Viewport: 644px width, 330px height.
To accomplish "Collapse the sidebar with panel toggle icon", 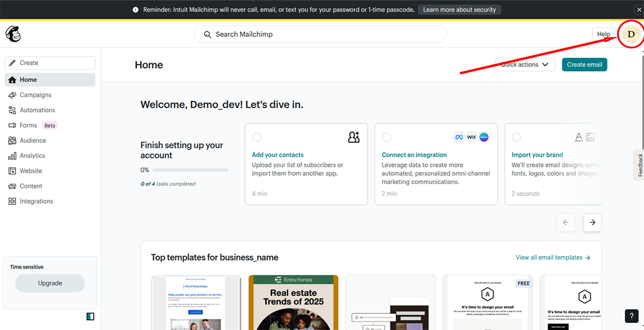I will click(x=91, y=316).
